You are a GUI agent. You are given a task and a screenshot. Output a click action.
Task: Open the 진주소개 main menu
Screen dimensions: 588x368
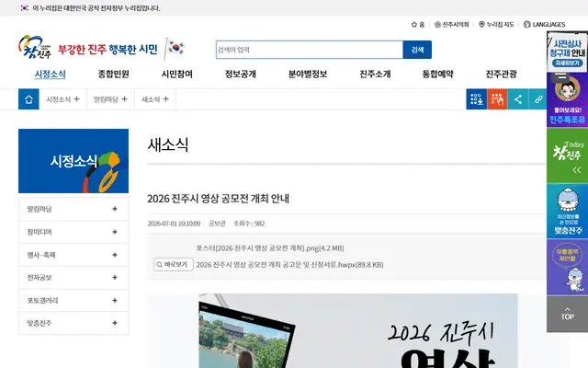(x=375, y=74)
